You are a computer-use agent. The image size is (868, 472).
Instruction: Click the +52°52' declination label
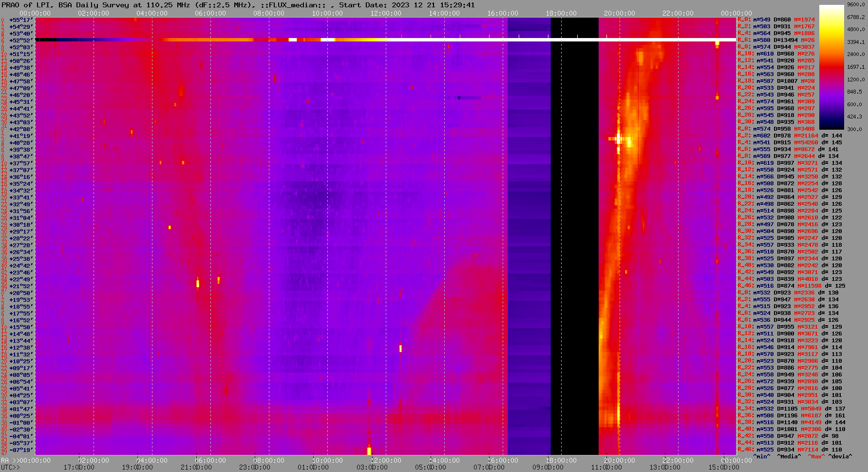21,40
